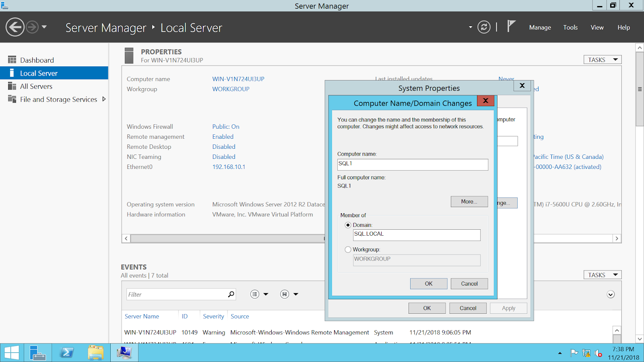The height and width of the screenshot is (362, 644).
Task: Click the Enabled link for Remote management
Action: [x=223, y=136]
